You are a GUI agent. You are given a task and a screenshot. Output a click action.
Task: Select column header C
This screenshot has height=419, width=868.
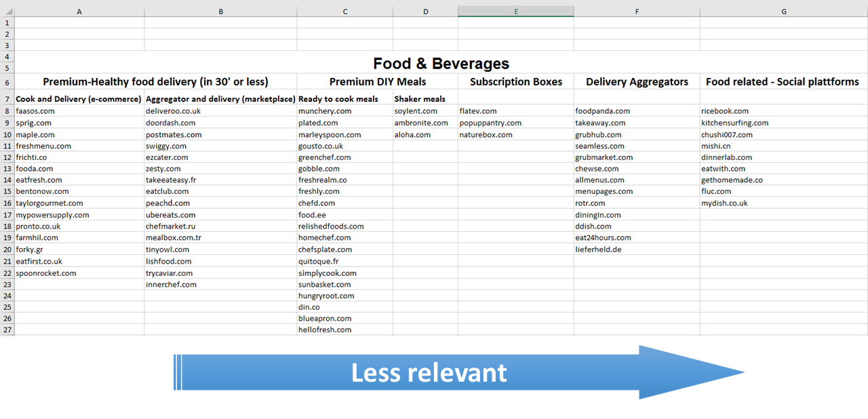click(345, 12)
